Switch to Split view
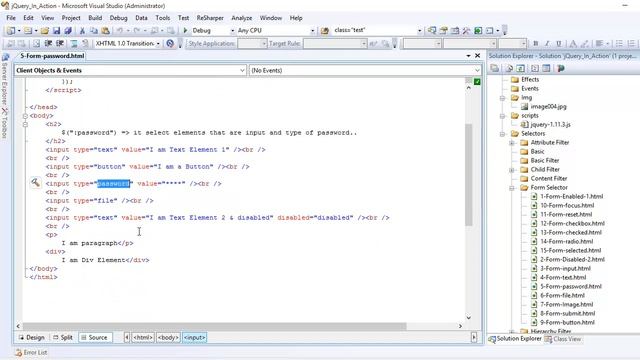 (63, 338)
